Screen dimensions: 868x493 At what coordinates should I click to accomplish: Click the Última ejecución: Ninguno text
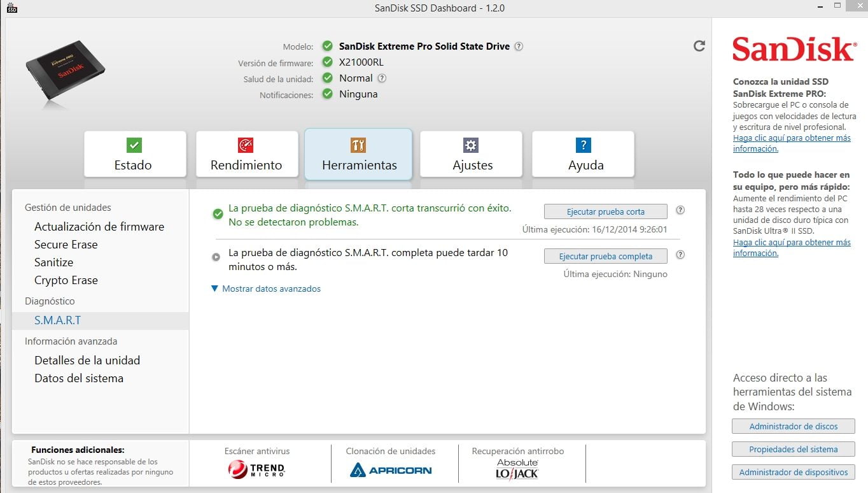615,274
